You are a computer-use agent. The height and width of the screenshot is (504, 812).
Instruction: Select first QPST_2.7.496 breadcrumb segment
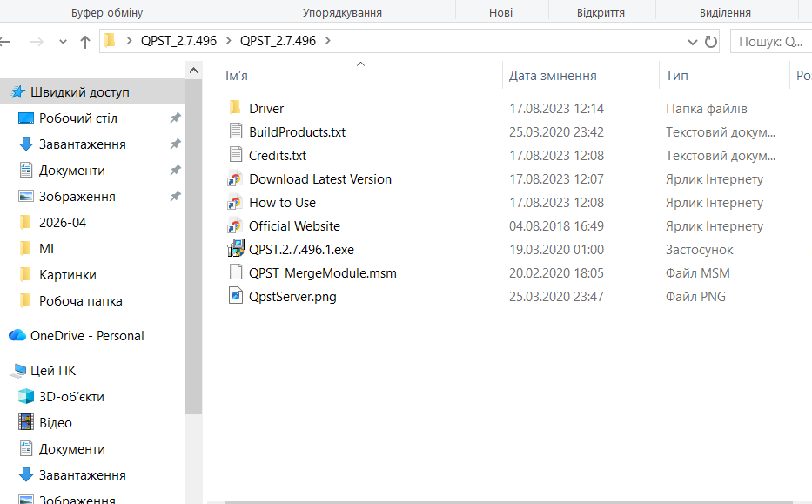(178, 41)
